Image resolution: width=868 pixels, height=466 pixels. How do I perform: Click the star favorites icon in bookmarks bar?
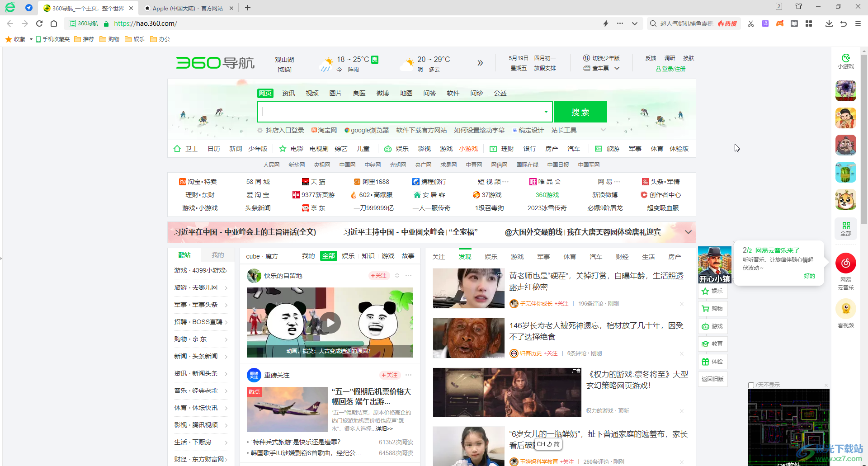(9, 39)
